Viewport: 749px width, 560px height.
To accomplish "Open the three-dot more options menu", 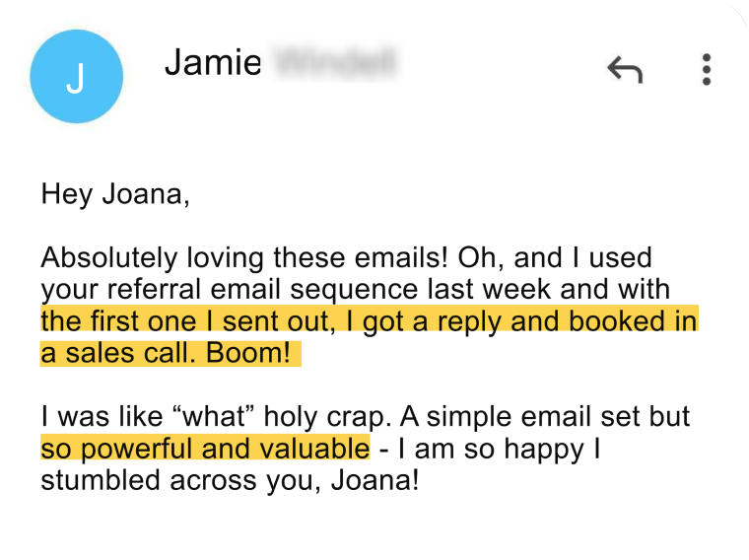I will coord(706,69).
